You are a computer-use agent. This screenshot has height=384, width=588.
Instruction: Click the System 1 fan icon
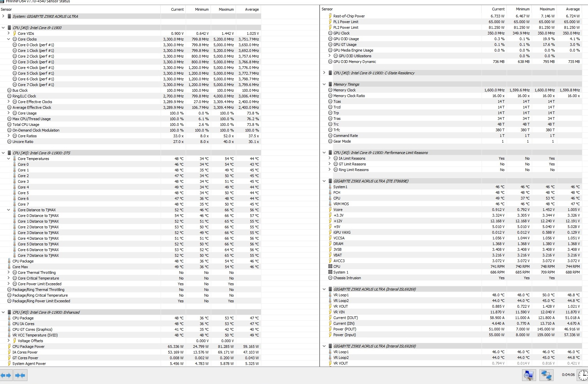(330, 272)
